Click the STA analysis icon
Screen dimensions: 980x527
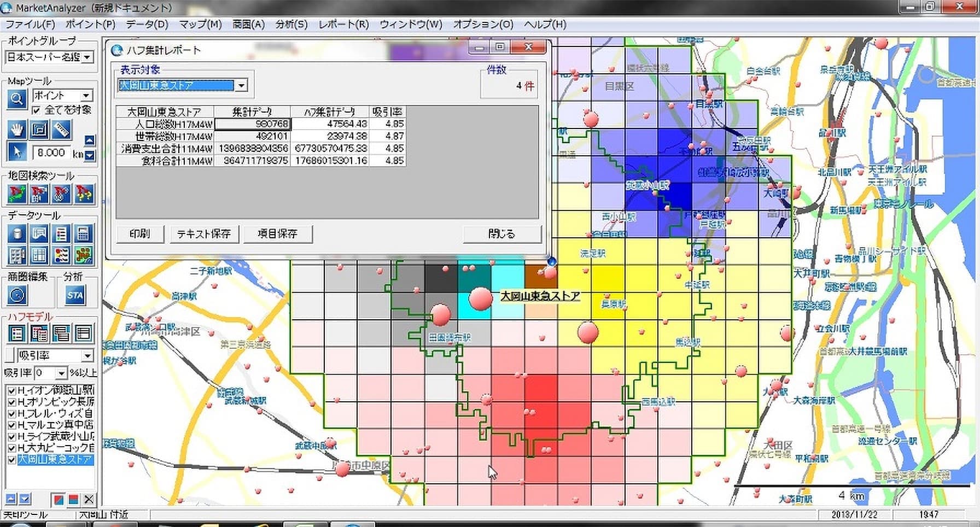[75, 295]
